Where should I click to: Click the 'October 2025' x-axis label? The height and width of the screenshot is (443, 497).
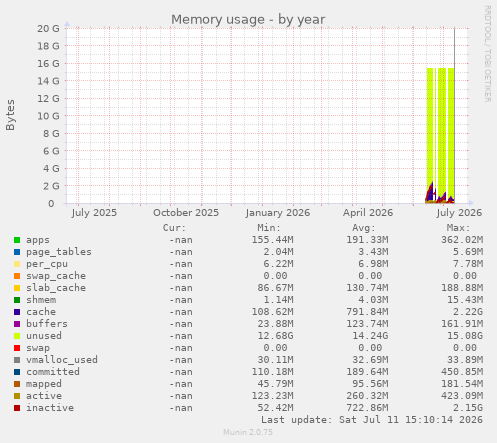186,213
